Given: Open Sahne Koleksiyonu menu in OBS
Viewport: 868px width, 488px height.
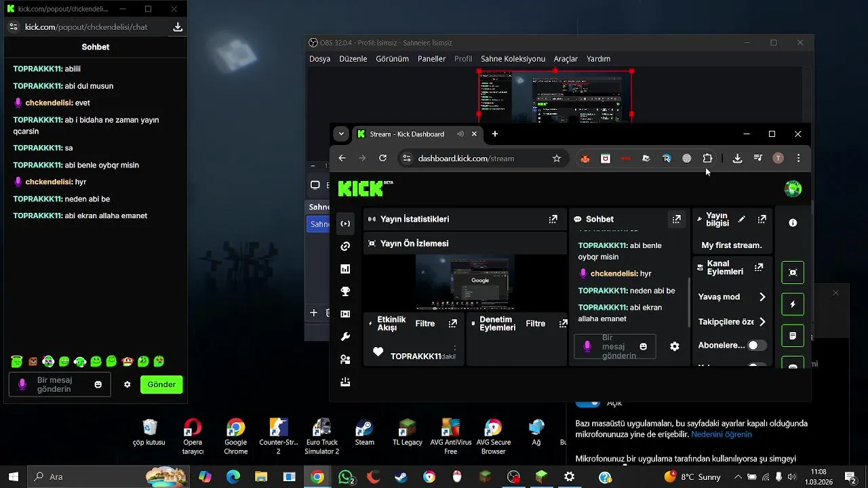Looking at the screenshot, I should [x=513, y=59].
